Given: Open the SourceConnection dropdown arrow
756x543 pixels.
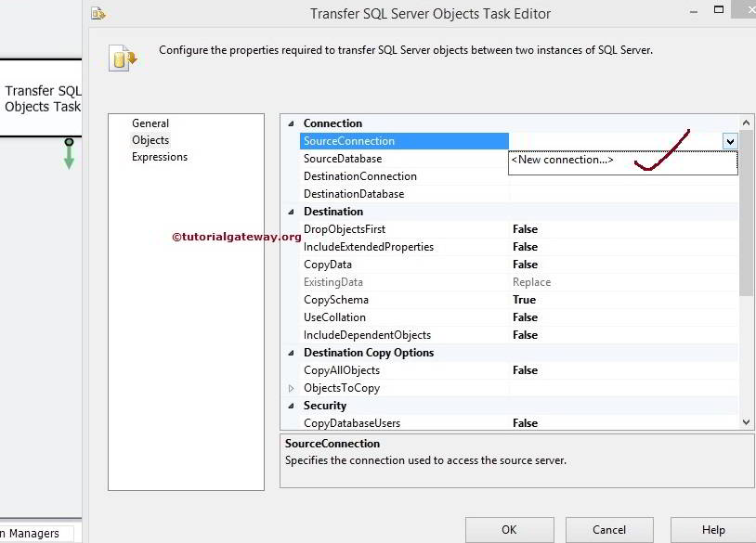Looking at the screenshot, I should point(730,141).
